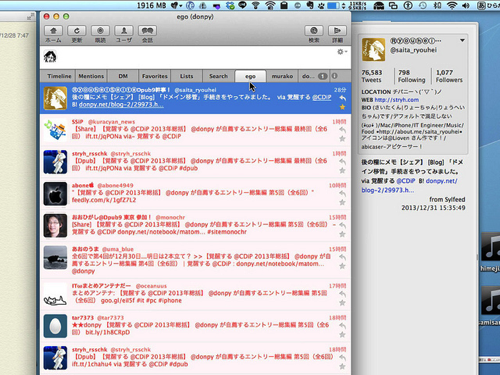Click the account avatar beside the compose field
This screenshot has width=500, height=375.
tap(50, 57)
